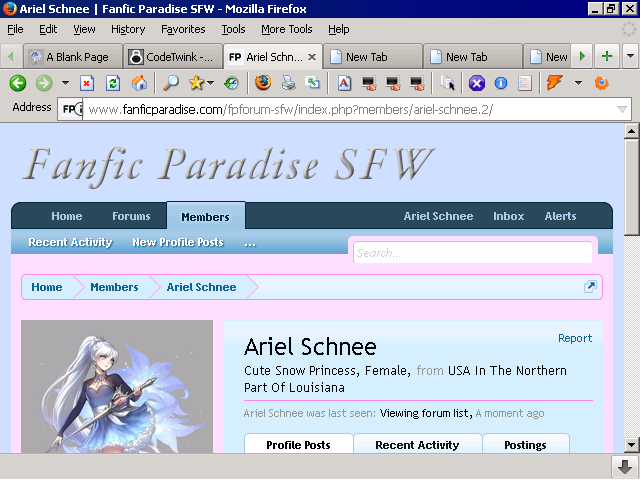Screen dimensions: 640x480
Task: Click the pages with cursor toolbar icon
Action: [447, 83]
